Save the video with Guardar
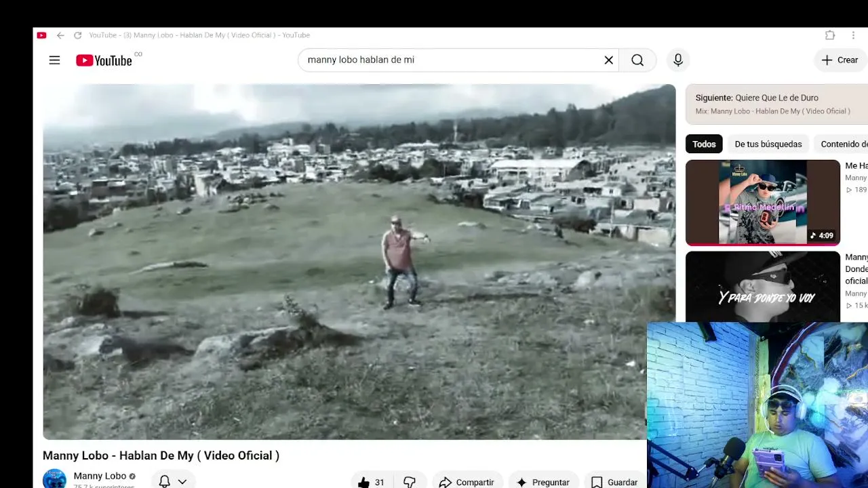 (x=615, y=483)
